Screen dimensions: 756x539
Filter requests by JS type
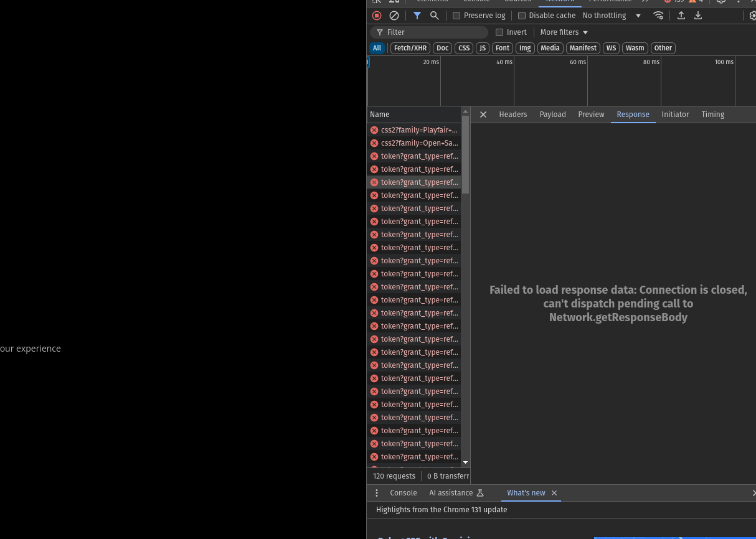click(x=483, y=48)
